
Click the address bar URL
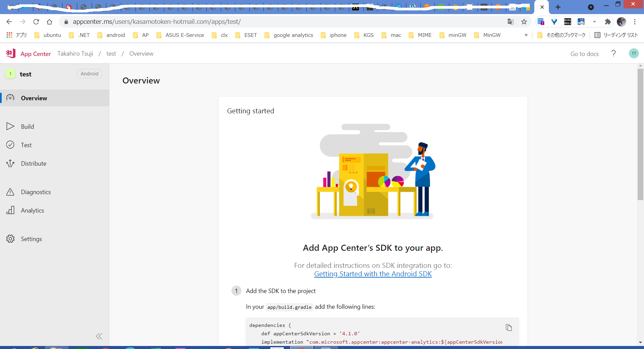point(157,22)
